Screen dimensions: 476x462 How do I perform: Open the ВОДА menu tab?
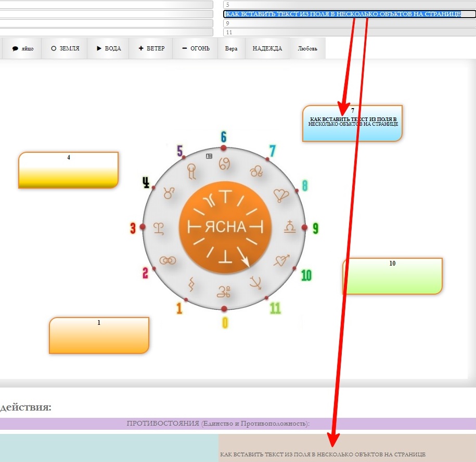[x=108, y=48]
